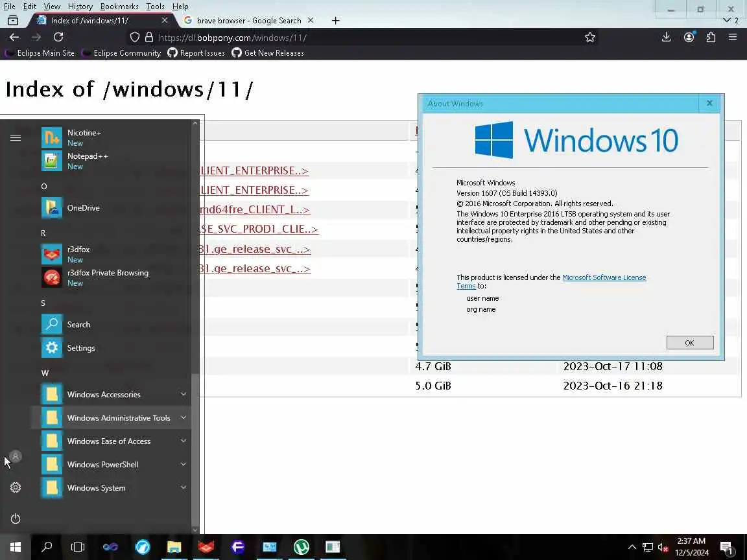Open Report Issues bookmark
Image resolution: width=747 pixels, height=560 pixels.
pos(196,53)
